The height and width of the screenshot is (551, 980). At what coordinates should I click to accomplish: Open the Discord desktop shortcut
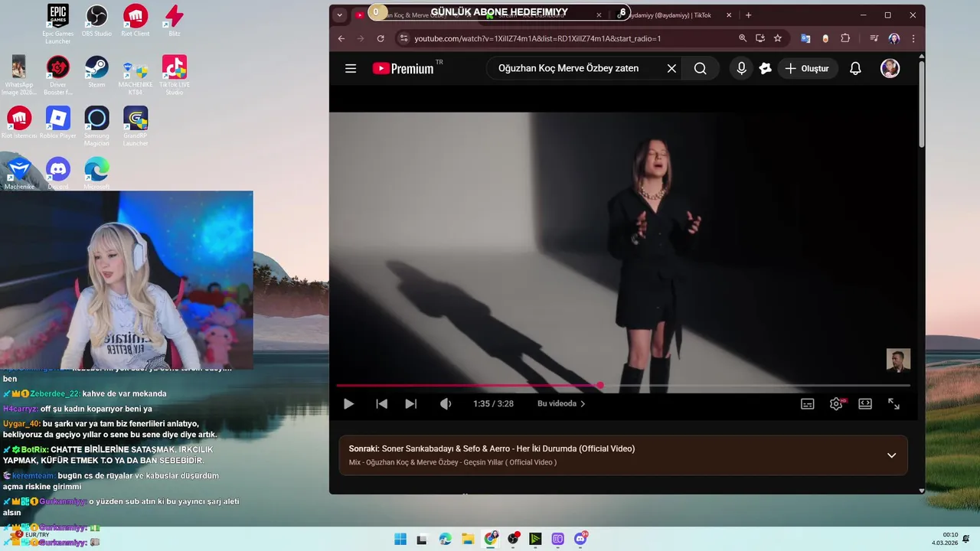coord(57,173)
